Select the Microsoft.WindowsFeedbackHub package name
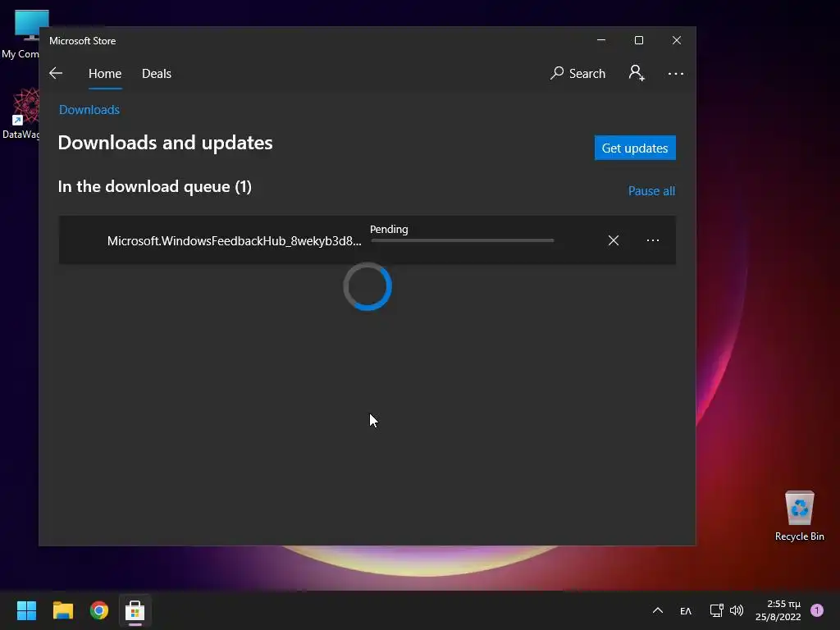Image resolution: width=840 pixels, height=630 pixels. (234, 241)
